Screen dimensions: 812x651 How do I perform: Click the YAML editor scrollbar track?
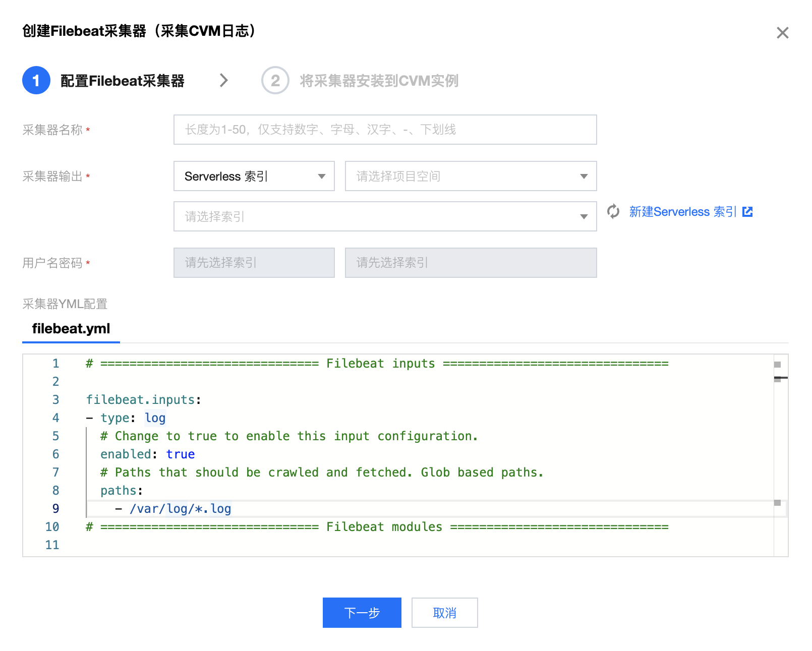coord(780,455)
